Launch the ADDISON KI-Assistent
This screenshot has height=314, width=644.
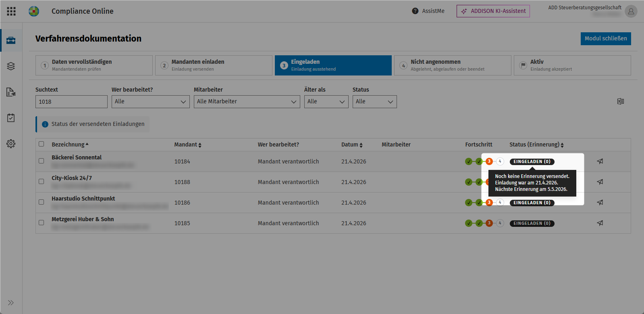coord(493,11)
